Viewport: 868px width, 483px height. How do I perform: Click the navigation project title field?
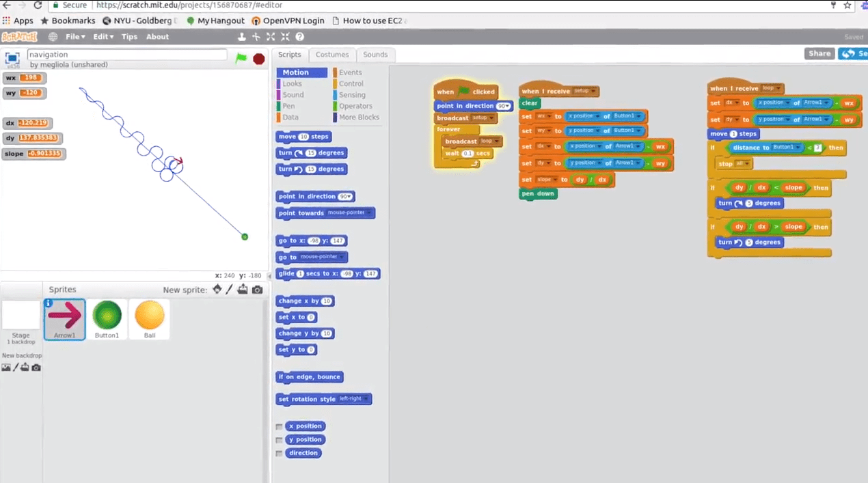tap(126, 55)
